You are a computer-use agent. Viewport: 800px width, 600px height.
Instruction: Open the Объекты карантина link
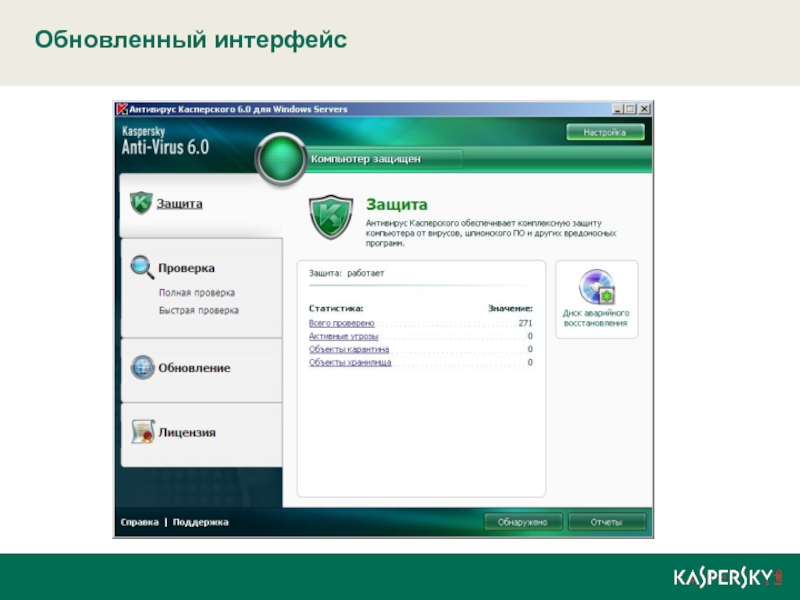(x=349, y=349)
